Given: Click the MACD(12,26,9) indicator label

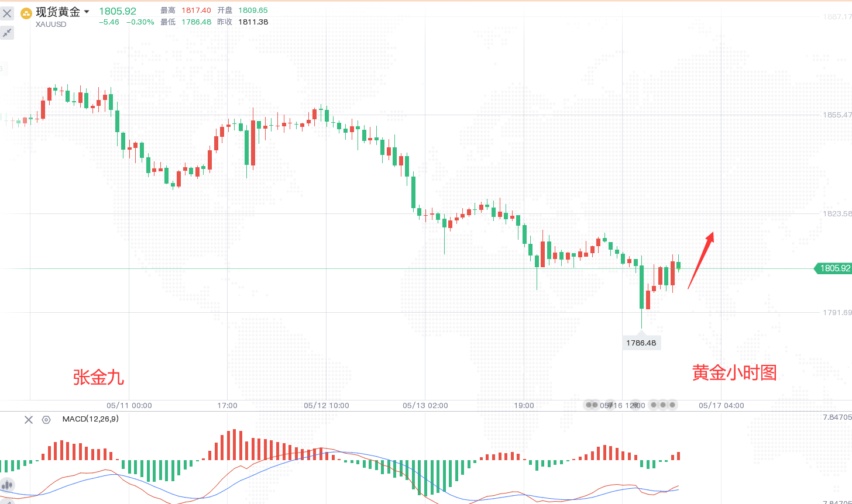Looking at the screenshot, I should pyautogui.click(x=90, y=419).
